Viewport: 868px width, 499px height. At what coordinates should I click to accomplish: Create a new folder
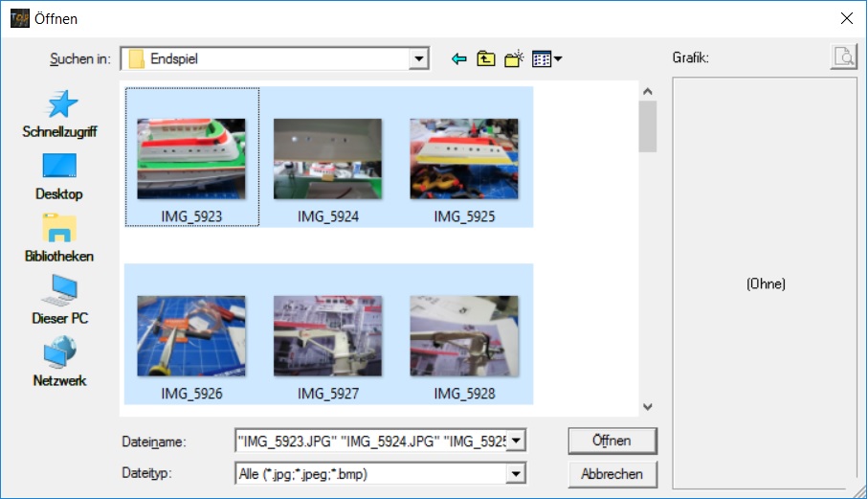514,59
